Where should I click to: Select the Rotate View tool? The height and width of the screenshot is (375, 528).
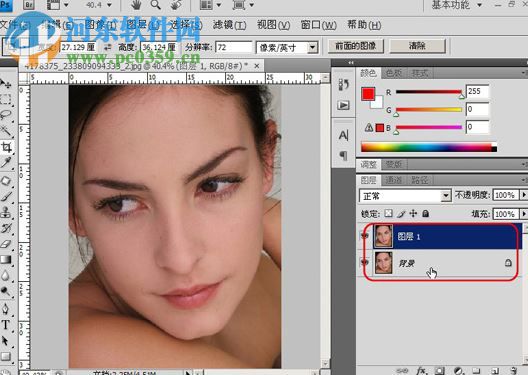pos(176,5)
